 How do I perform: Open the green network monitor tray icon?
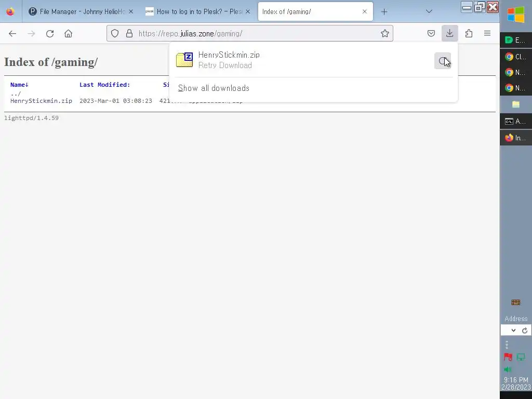pos(521,357)
